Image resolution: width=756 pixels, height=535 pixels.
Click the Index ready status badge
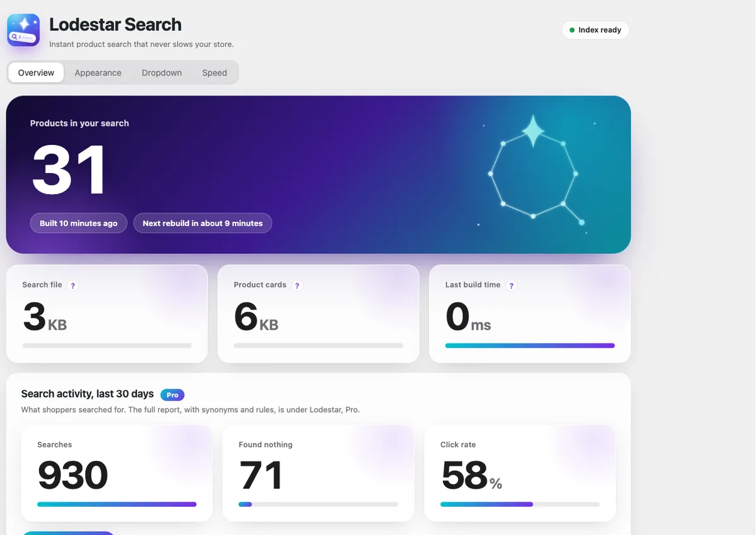pyautogui.click(x=595, y=30)
